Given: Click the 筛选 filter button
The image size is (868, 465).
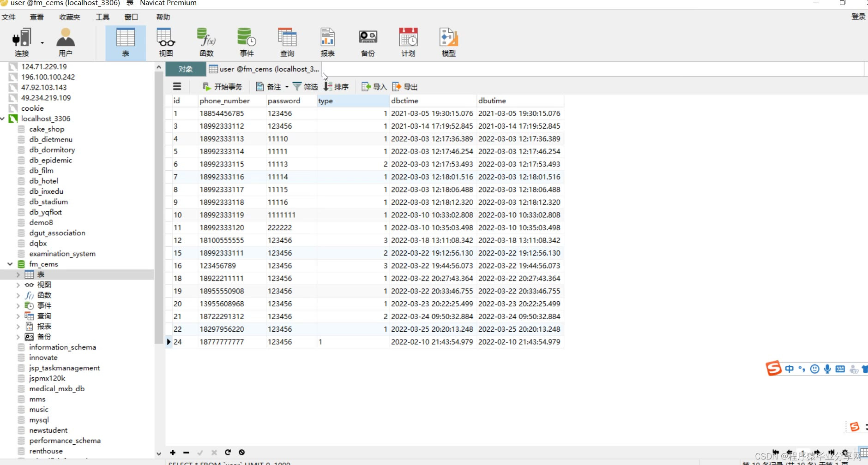Looking at the screenshot, I should [x=305, y=87].
